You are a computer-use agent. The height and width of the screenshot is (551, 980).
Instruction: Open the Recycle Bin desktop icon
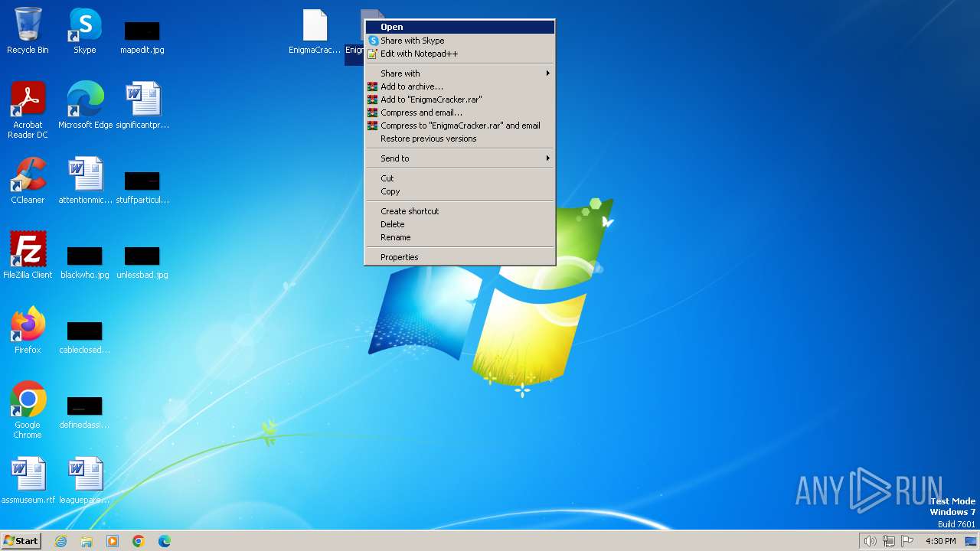(28, 31)
